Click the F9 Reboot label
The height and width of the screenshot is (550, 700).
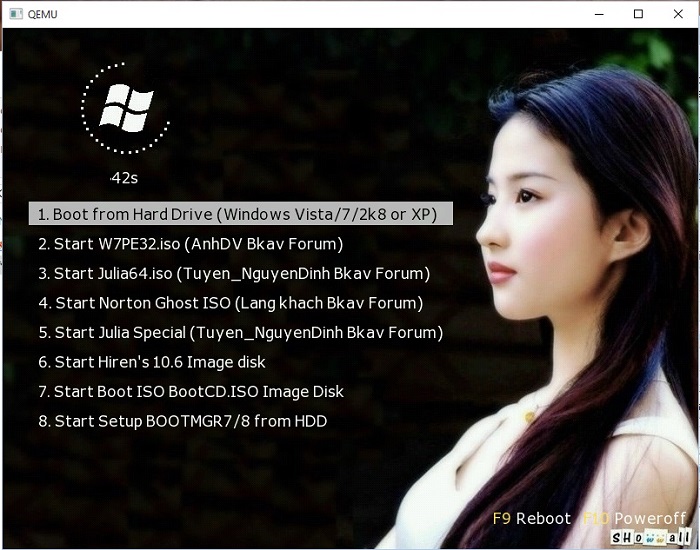[532, 518]
